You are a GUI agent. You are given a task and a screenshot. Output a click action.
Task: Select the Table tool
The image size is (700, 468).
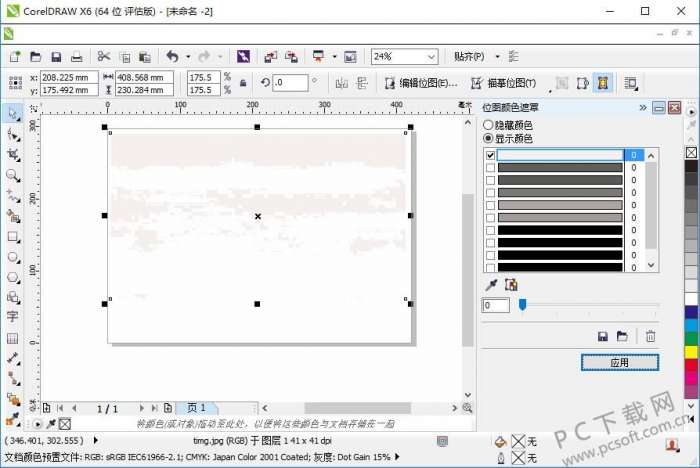tap(12, 338)
